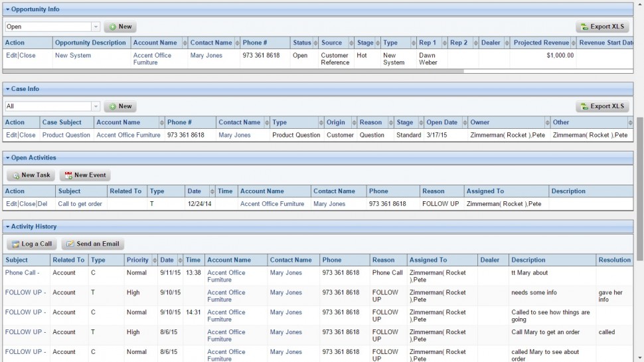Sort Opportunity Info by Projected Revenue
This screenshot has width=644, height=362.
(574, 43)
